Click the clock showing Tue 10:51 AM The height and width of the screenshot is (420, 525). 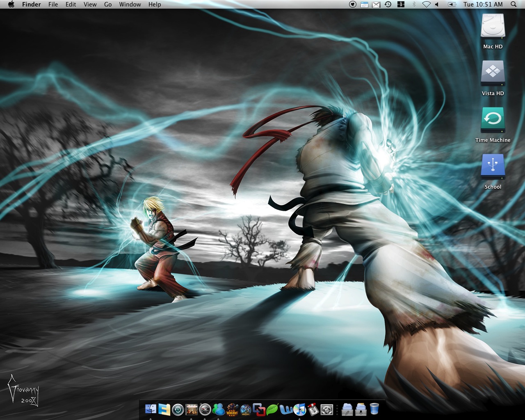point(483,5)
